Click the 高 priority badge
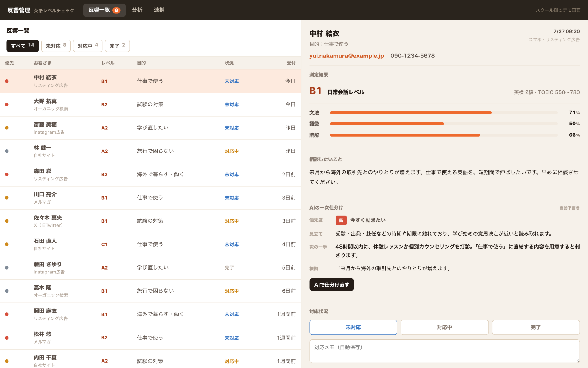588x368 pixels. point(341,220)
